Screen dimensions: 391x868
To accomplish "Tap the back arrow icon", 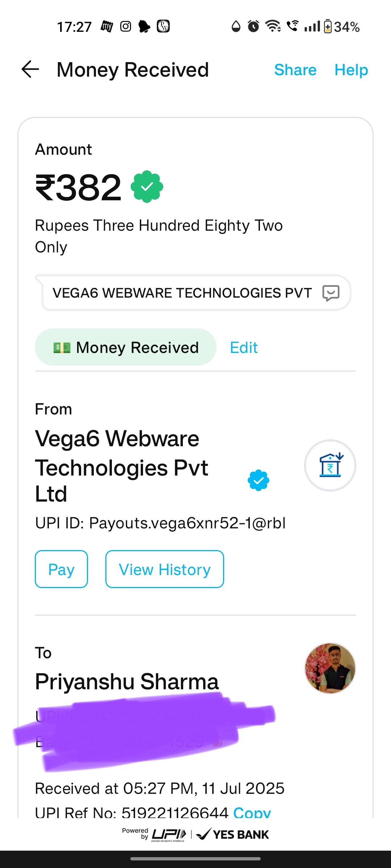I will (x=30, y=69).
